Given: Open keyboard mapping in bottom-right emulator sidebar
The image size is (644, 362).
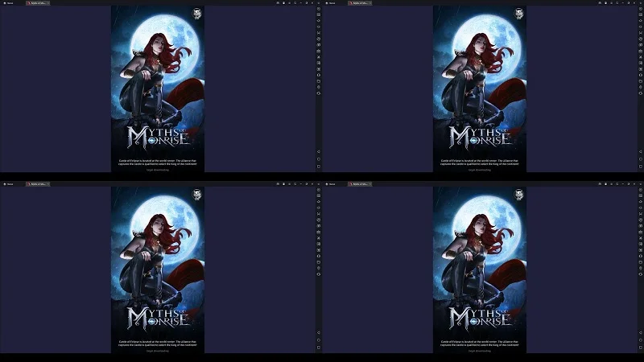Looking at the screenshot, I should [641, 195].
